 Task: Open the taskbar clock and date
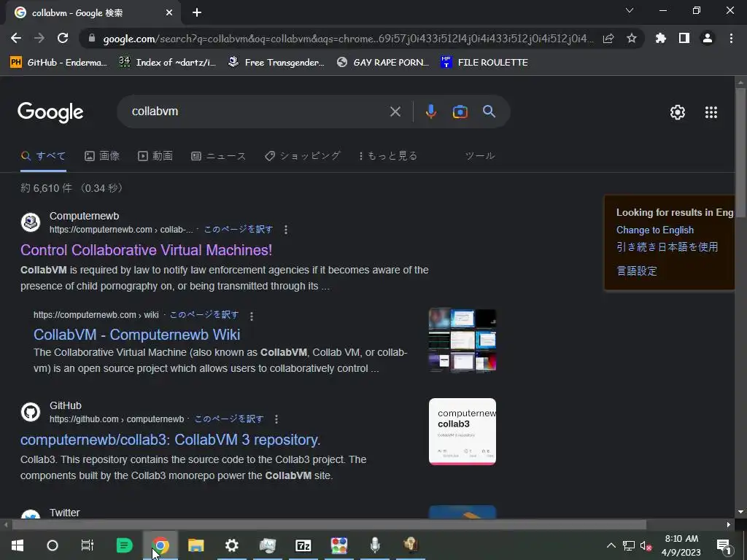point(681,545)
